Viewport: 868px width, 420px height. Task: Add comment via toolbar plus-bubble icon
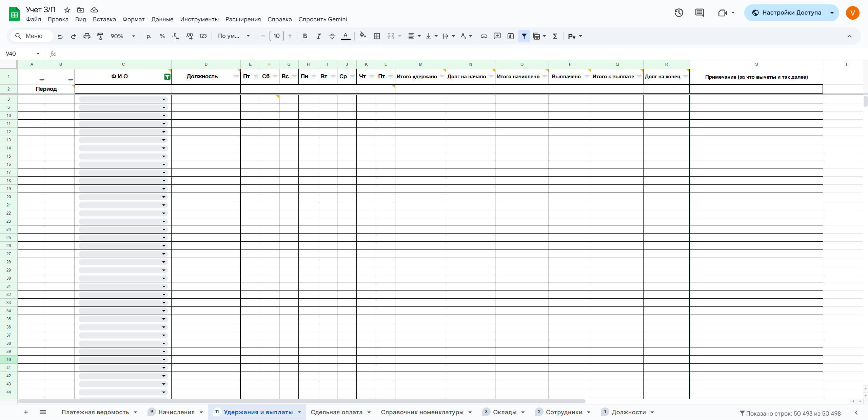[497, 36]
